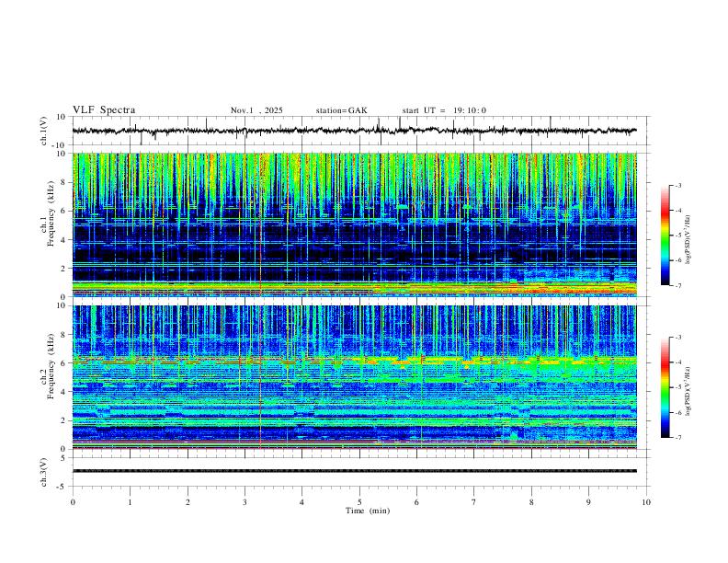Click the "-5" label on the upper colorbar
728x563 pixels.
[x=678, y=236]
